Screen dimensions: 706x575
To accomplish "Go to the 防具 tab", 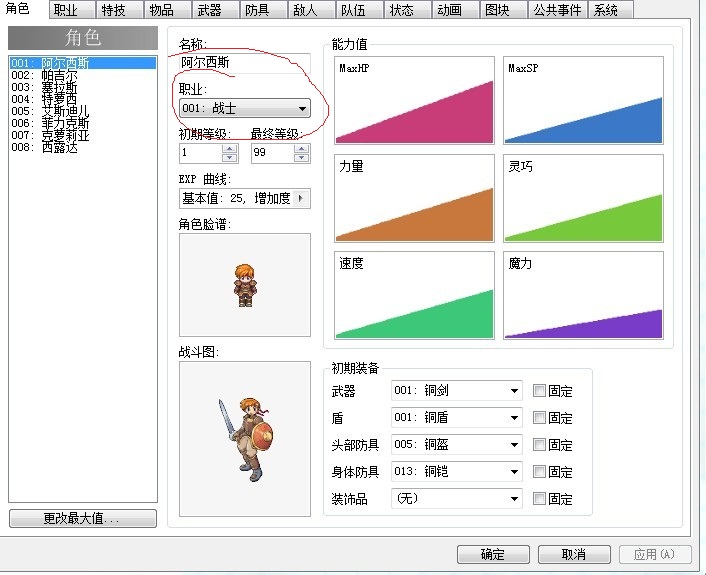I will pos(263,9).
